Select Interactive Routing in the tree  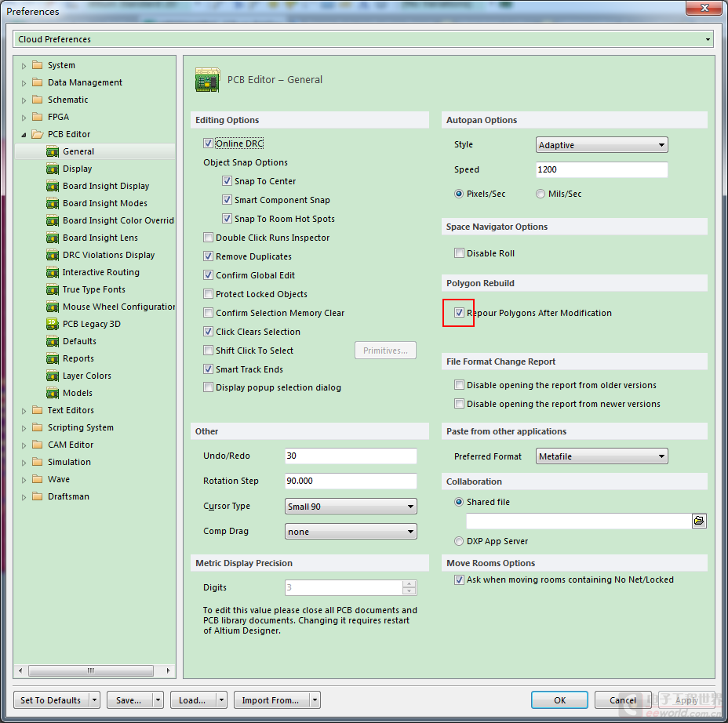coord(100,272)
